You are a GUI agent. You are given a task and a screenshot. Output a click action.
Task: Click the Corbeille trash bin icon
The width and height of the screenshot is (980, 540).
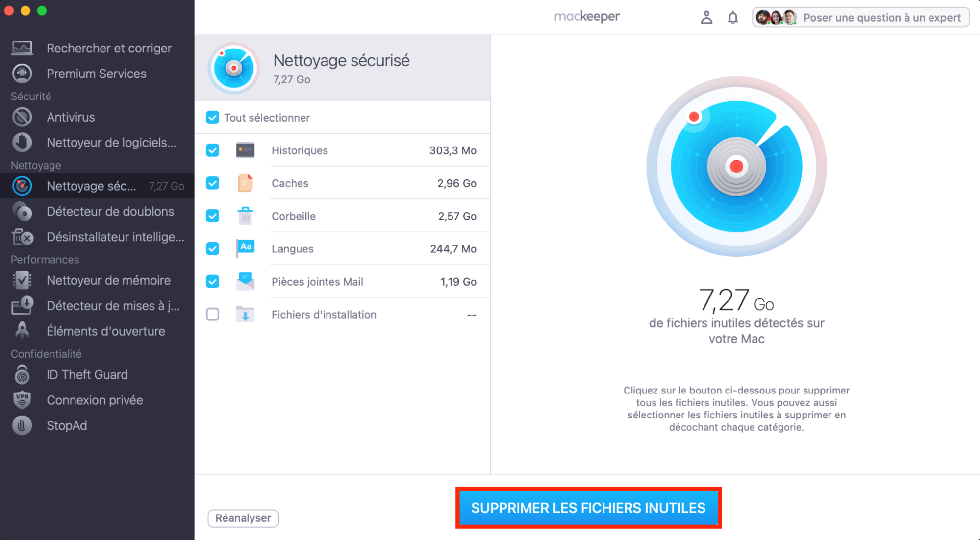[245, 216]
